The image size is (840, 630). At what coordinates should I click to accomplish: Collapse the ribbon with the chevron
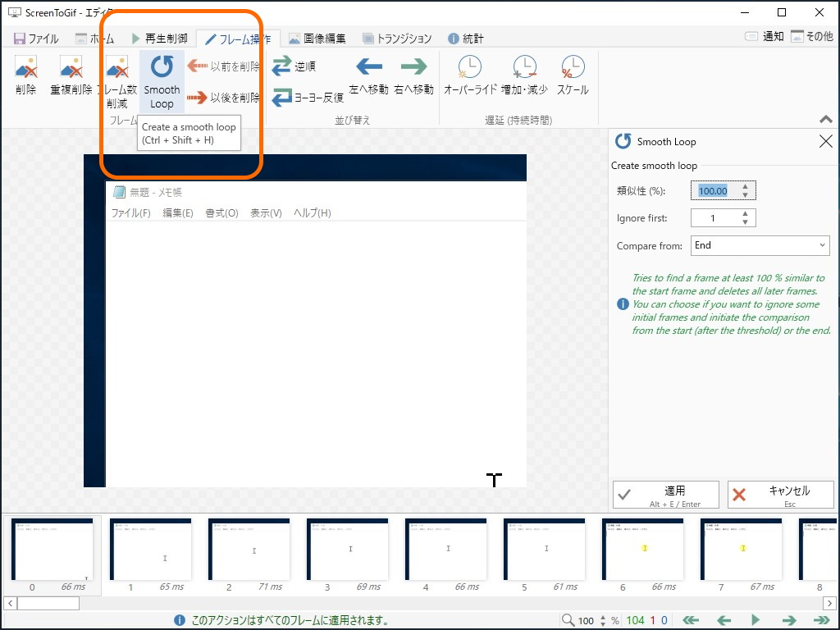tap(825, 120)
